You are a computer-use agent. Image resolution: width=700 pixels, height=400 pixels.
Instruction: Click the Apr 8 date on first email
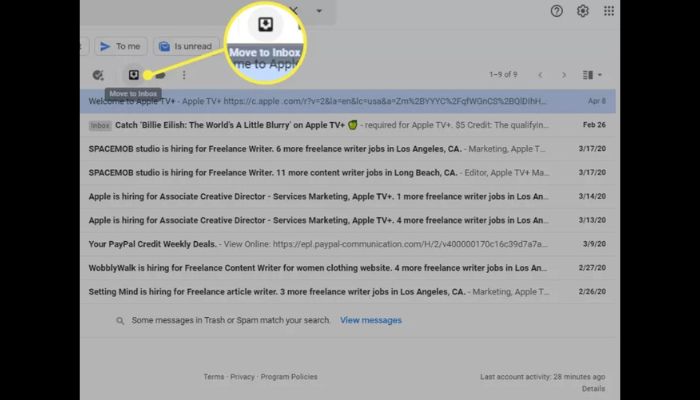pyautogui.click(x=597, y=101)
